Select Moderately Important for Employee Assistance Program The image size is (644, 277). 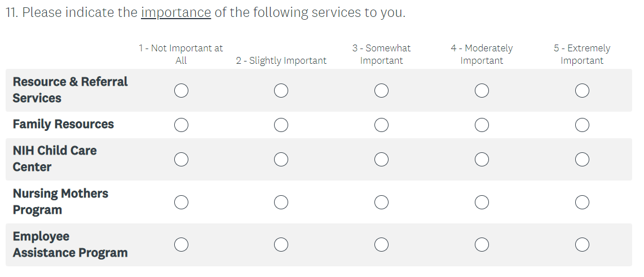[x=482, y=245]
